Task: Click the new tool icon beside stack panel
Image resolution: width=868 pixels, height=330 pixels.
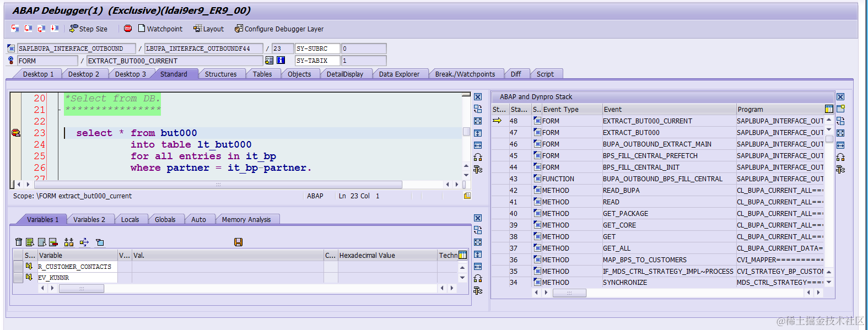Action: point(840,109)
